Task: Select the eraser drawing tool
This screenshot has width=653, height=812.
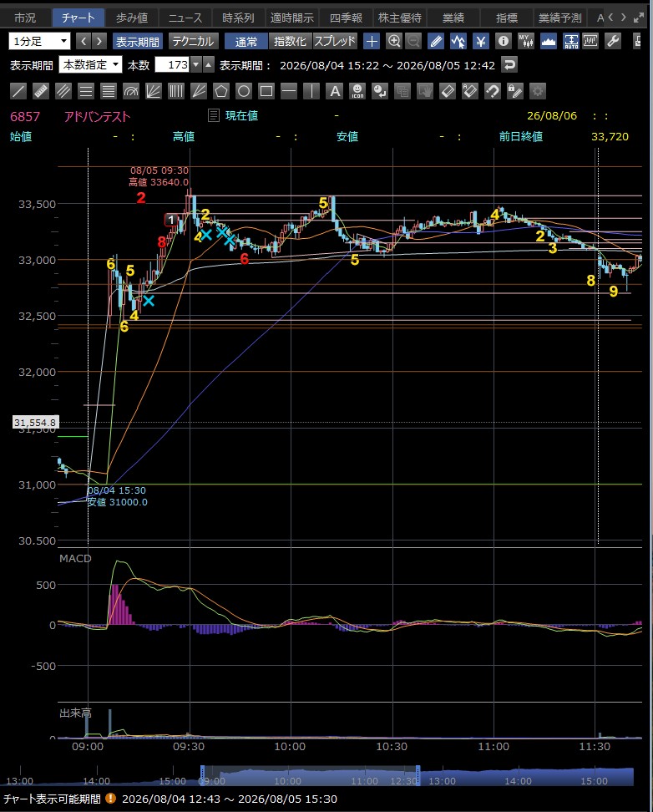Action: pyautogui.click(x=448, y=92)
